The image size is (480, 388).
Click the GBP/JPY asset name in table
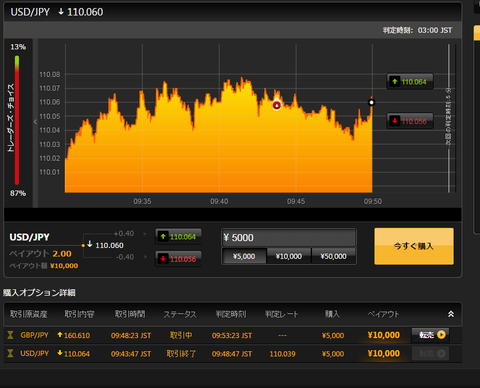[x=34, y=335]
